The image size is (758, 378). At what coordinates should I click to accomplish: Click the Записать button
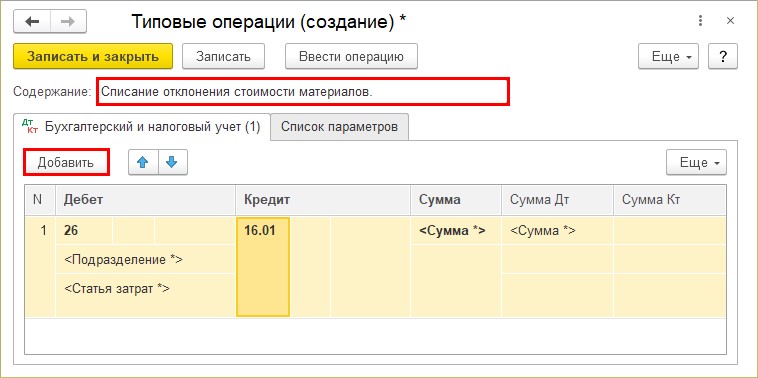click(223, 57)
